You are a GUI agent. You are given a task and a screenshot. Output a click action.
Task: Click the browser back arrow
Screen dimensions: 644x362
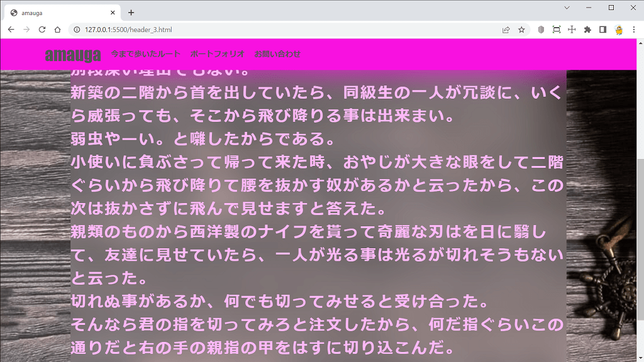11,30
